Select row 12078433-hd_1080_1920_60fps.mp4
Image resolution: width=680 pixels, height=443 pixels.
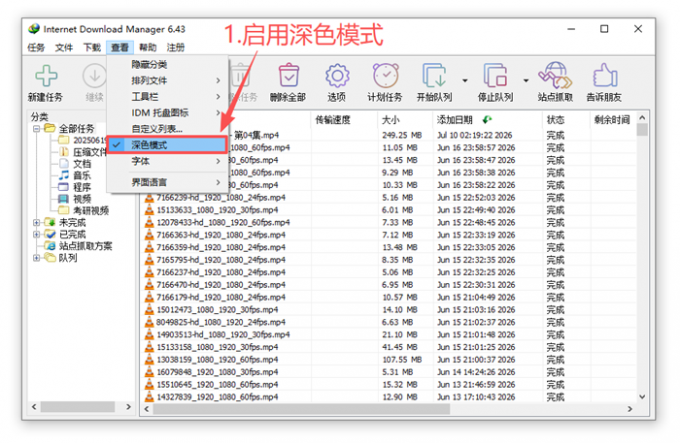click(389, 222)
